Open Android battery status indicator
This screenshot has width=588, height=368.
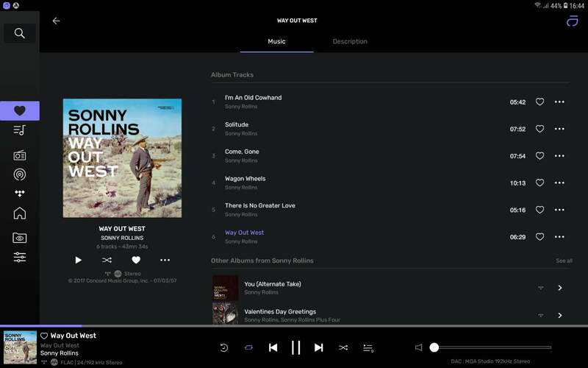(x=565, y=6)
